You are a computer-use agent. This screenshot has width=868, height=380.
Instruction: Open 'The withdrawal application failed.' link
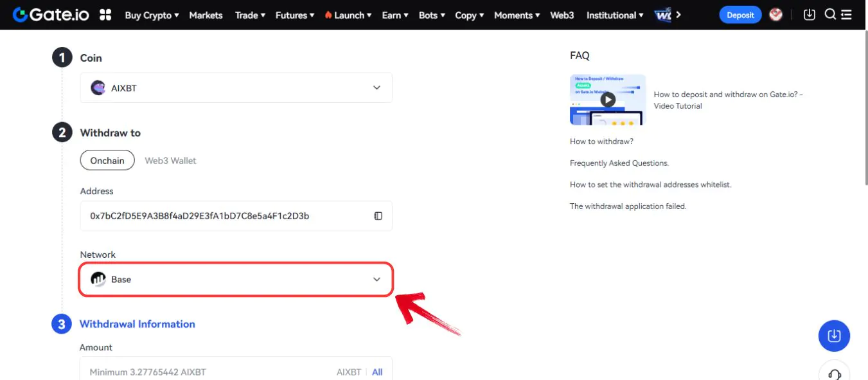click(628, 206)
